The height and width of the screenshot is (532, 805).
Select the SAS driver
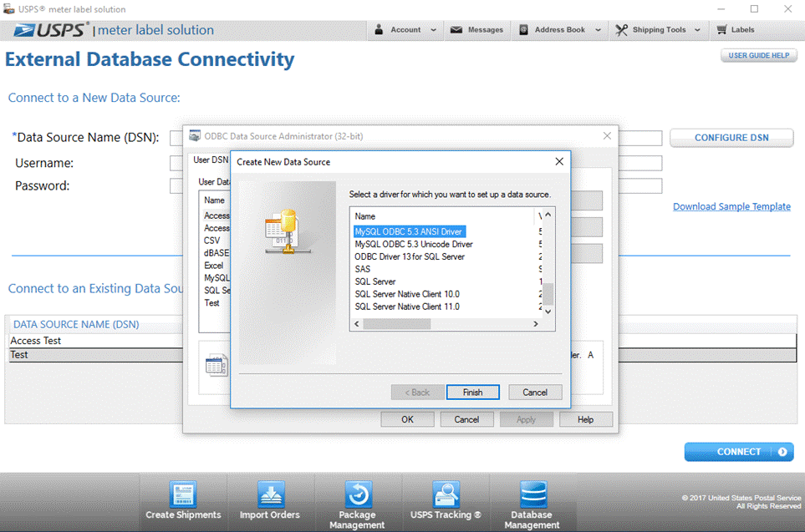363,269
